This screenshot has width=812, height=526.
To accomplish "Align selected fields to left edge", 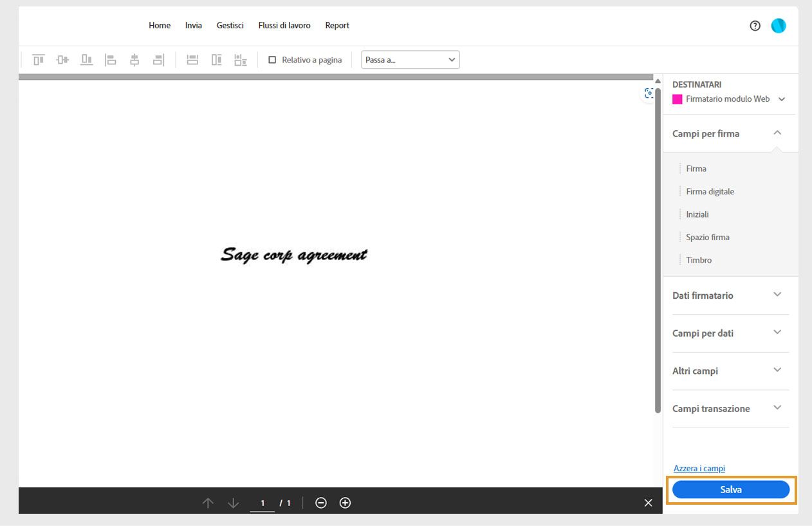I will (x=111, y=60).
